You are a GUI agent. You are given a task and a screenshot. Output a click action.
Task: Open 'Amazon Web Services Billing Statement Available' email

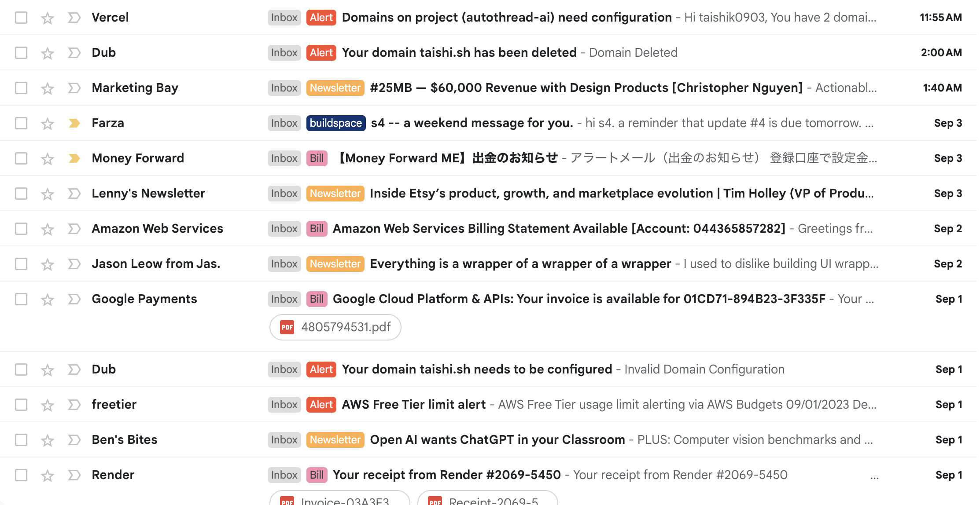point(559,229)
